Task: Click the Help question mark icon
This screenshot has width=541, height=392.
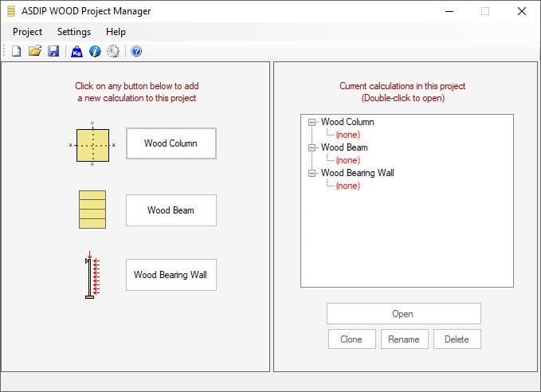Action: coord(136,51)
